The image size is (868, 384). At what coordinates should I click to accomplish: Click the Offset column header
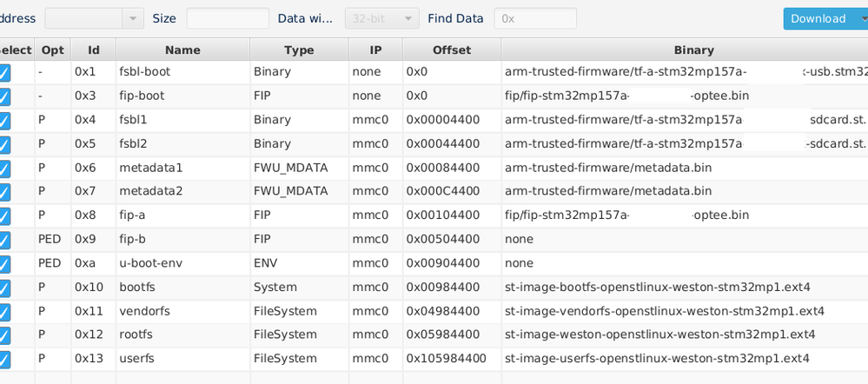(452, 50)
